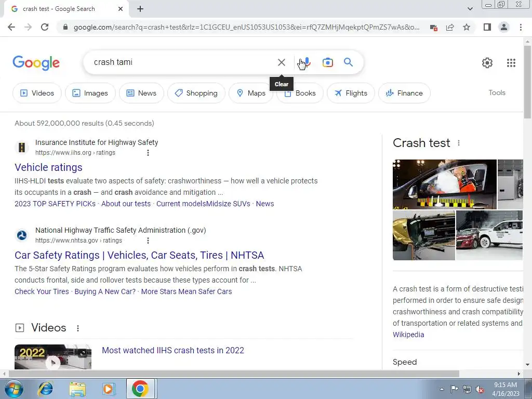Open Windows Explorer folder on taskbar
This screenshot has width=532, height=399.
coord(77,389)
